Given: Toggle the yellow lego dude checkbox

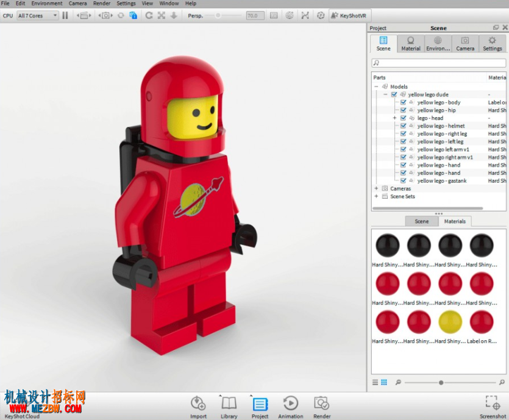Looking at the screenshot, I should (394, 94).
